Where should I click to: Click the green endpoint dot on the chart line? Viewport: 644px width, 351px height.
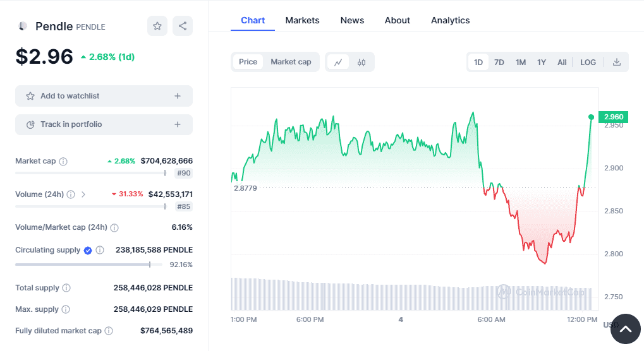pyautogui.click(x=591, y=117)
